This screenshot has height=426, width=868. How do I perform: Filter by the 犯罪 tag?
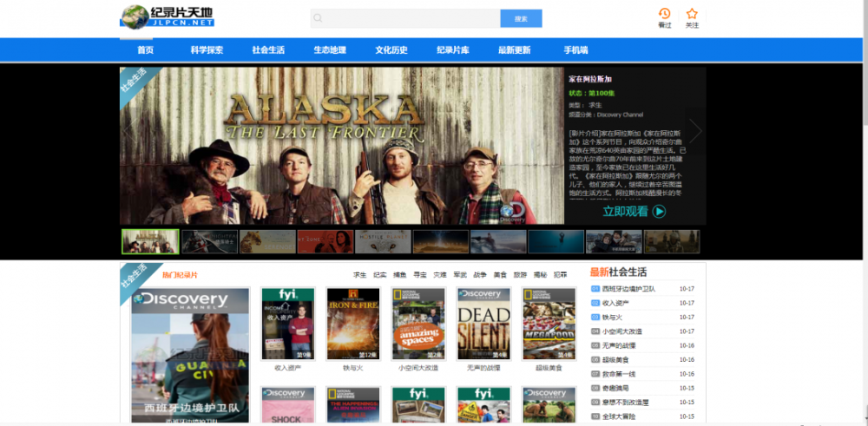tap(560, 275)
